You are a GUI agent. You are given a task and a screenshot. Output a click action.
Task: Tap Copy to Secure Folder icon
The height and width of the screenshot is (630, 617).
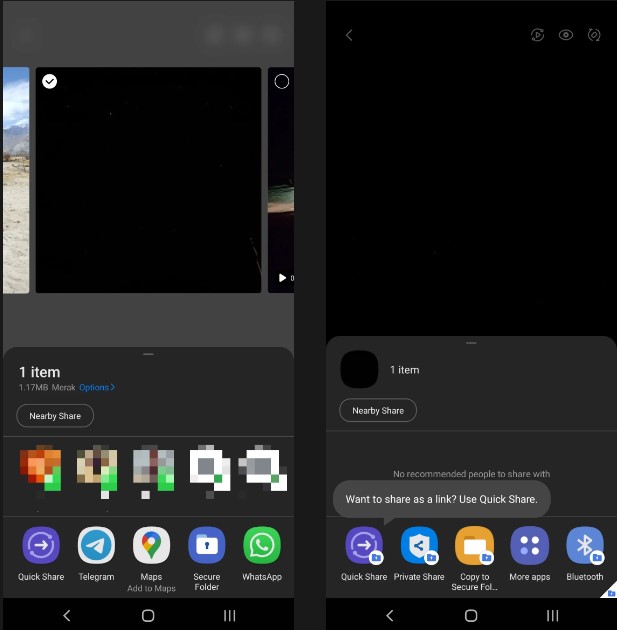474,546
